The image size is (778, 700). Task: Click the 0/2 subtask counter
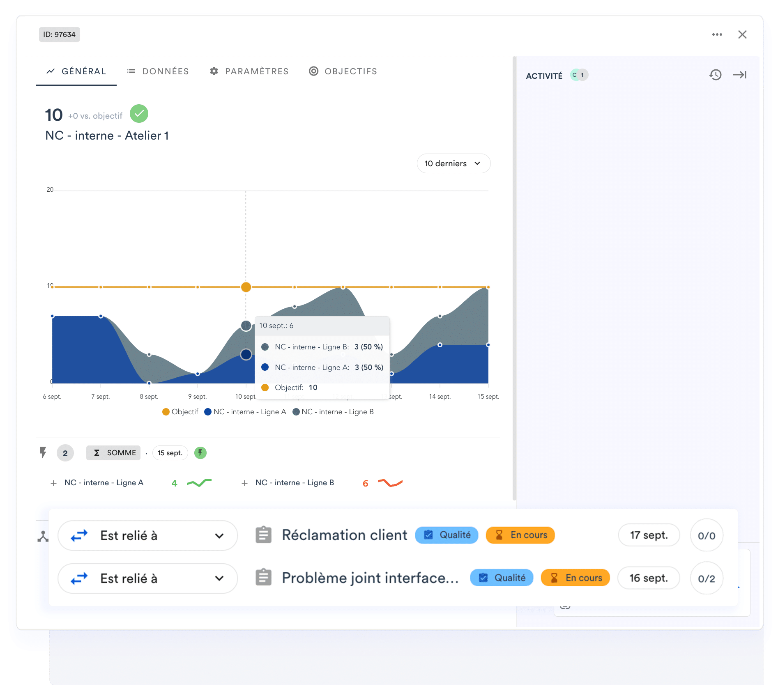(x=706, y=578)
